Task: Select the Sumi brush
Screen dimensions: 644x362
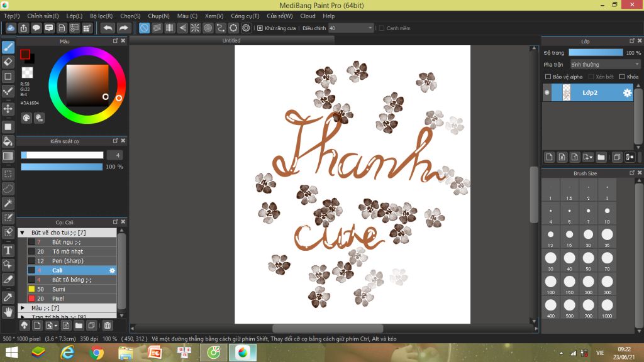Action: click(x=72, y=289)
